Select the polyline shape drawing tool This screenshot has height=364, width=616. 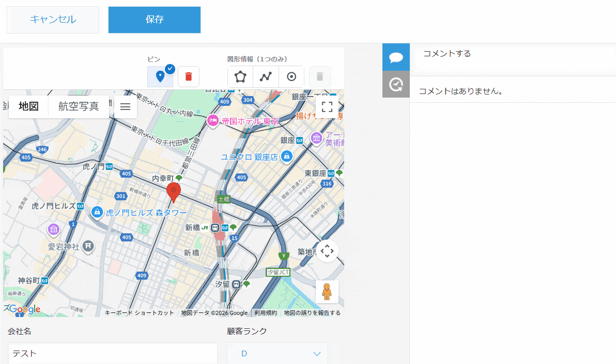coord(266,76)
